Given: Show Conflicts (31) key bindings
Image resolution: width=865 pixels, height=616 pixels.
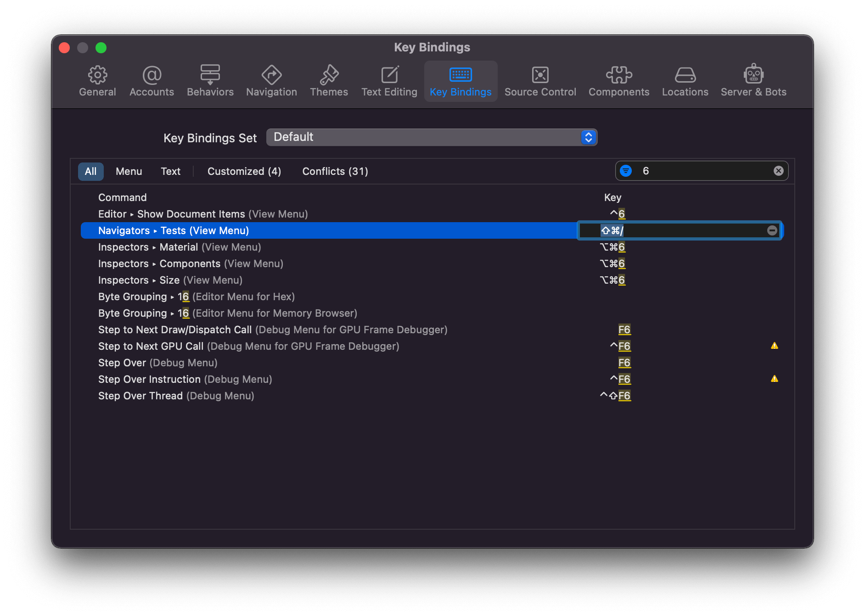Looking at the screenshot, I should (x=335, y=171).
